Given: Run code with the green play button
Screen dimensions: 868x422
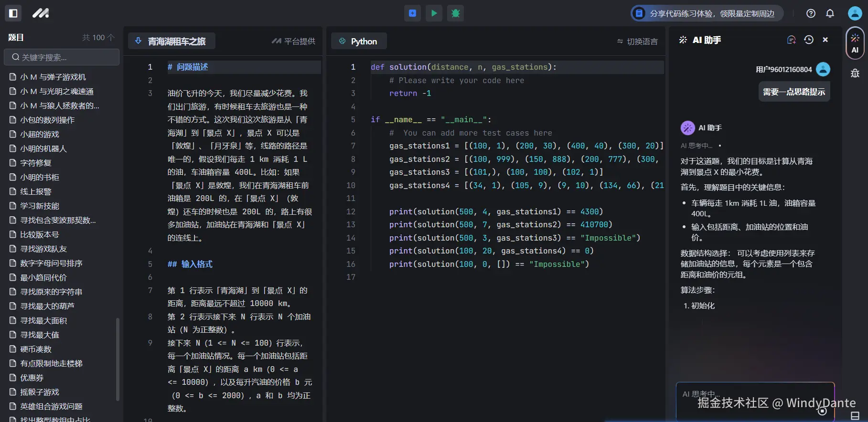Looking at the screenshot, I should tap(434, 13).
